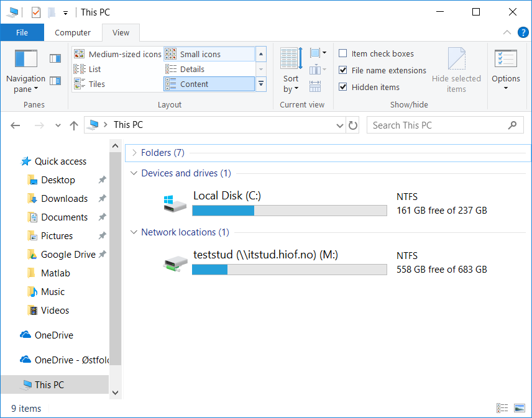Toggle the Details pane icon
532x418 pixels.
[55, 81]
